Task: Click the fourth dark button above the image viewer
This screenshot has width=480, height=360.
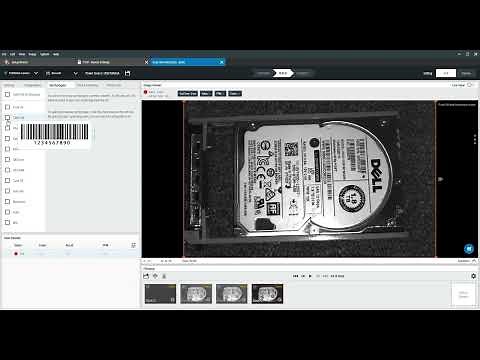Action: [234, 94]
